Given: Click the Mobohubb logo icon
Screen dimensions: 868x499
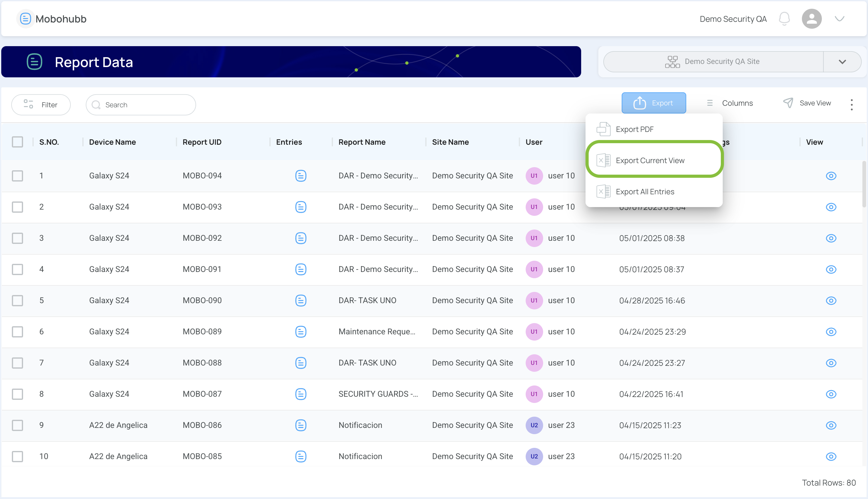Looking at the screenshot, I should 25,19.
